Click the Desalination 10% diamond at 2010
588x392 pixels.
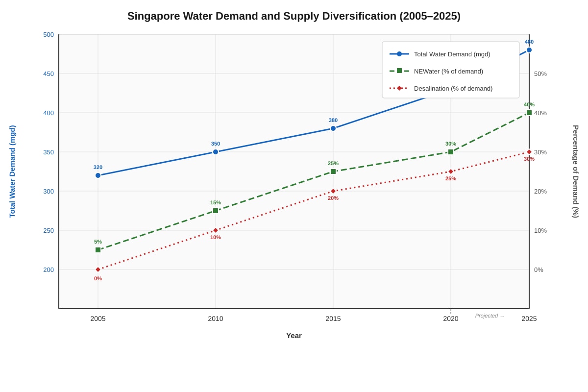point(216,230)
